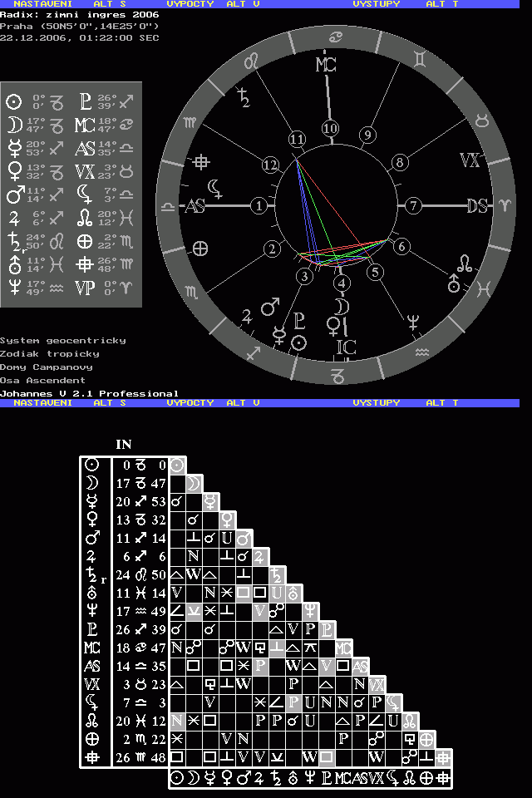Click the 'Radix: zimni ingres 2006' chart title
Image resolution: width=532 pixels, height=798 pixels.
coord(80,14)
